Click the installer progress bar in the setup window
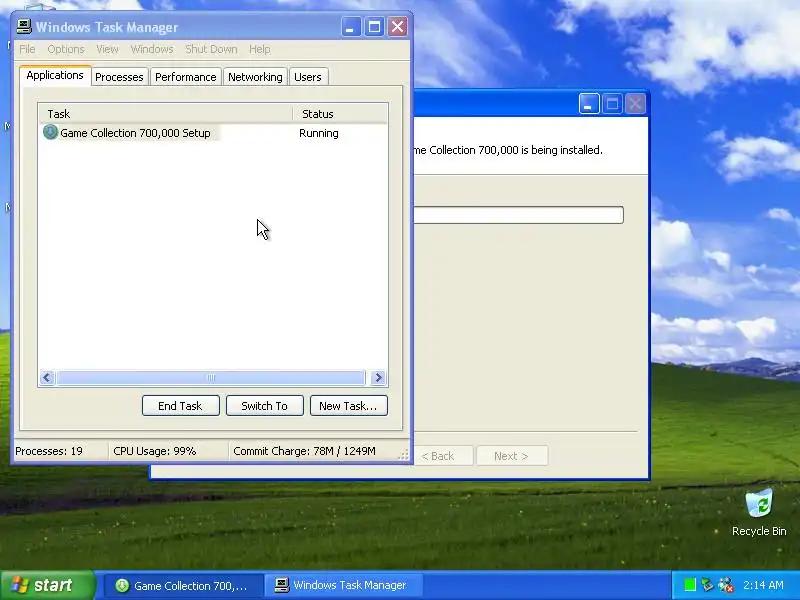 coord(518,215)
